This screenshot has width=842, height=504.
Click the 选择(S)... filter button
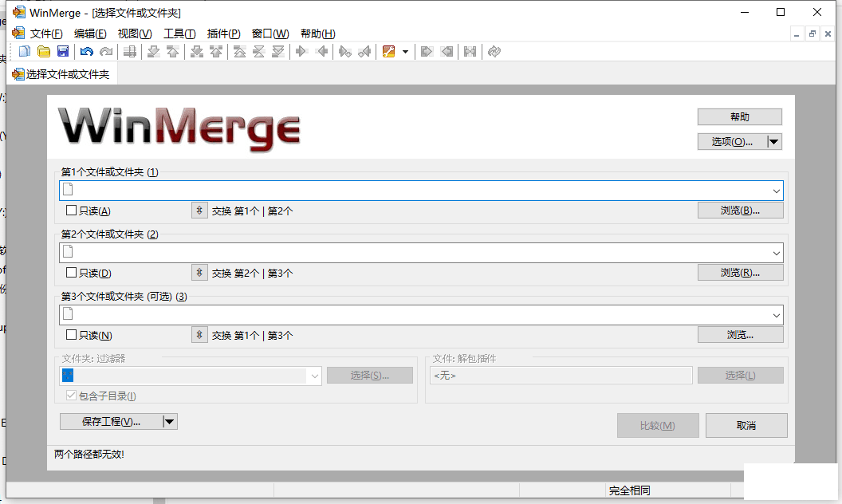(x=369, y=375)
